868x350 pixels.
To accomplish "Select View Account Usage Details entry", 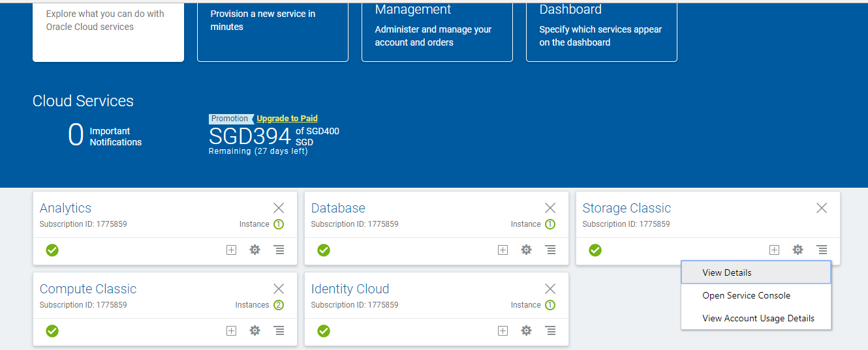I will pos(756,318).
